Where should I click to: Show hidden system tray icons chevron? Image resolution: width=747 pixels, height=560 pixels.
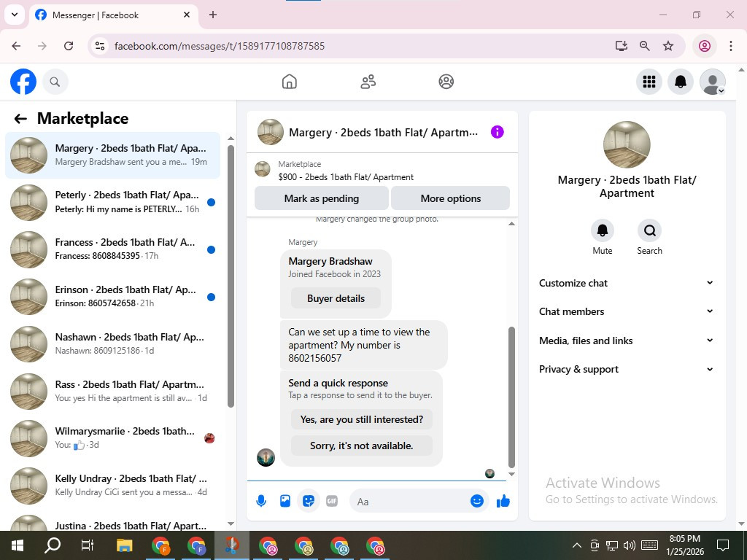[x=576, y=545]
